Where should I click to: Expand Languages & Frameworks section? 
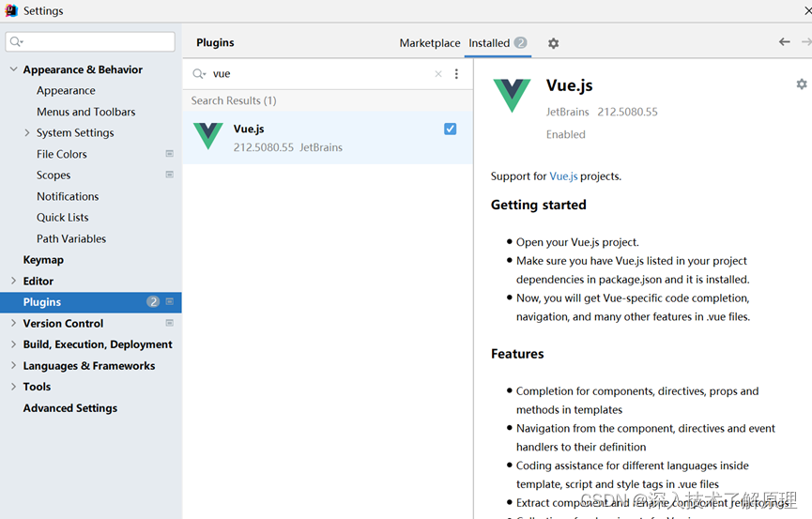pos(13,365)
